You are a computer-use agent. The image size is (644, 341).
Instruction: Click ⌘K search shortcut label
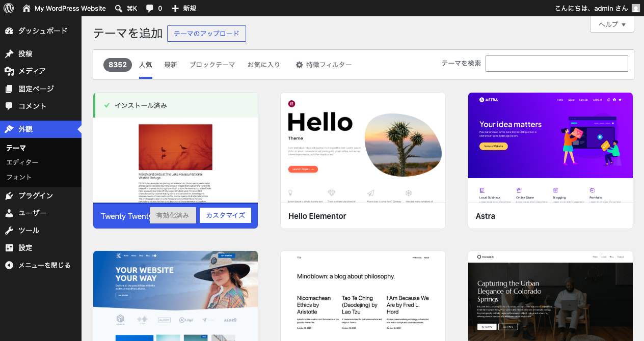[132, 8]
